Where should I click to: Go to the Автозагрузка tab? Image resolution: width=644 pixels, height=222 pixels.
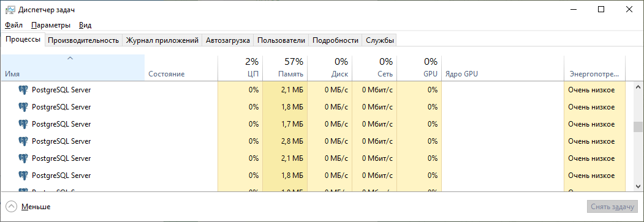(228, 40)
